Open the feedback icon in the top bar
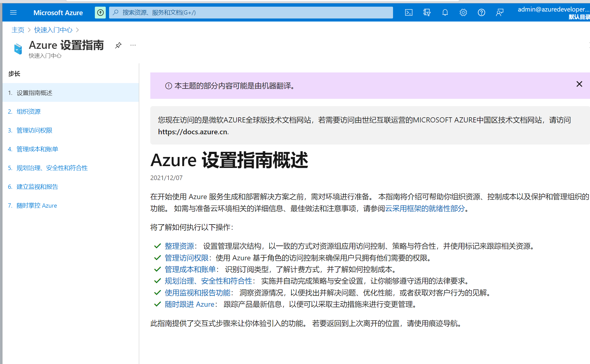The image size is (590, 364). (x=500, y=12)
